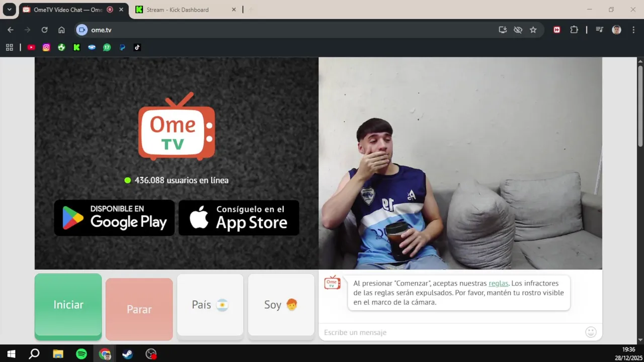Viewport: 644px width, 362px height.
Task: Go back to the previous page
Action: [x=11, y=30]
